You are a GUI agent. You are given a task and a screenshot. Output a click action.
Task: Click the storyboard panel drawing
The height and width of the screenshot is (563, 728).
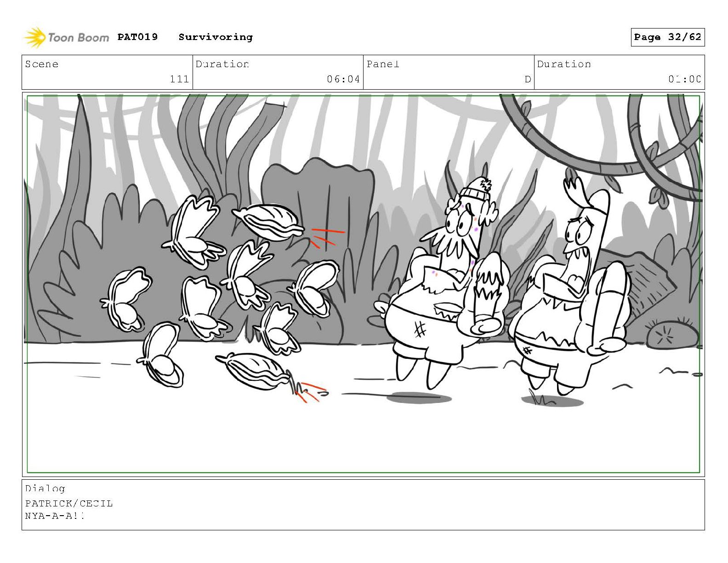click(363, 284)
